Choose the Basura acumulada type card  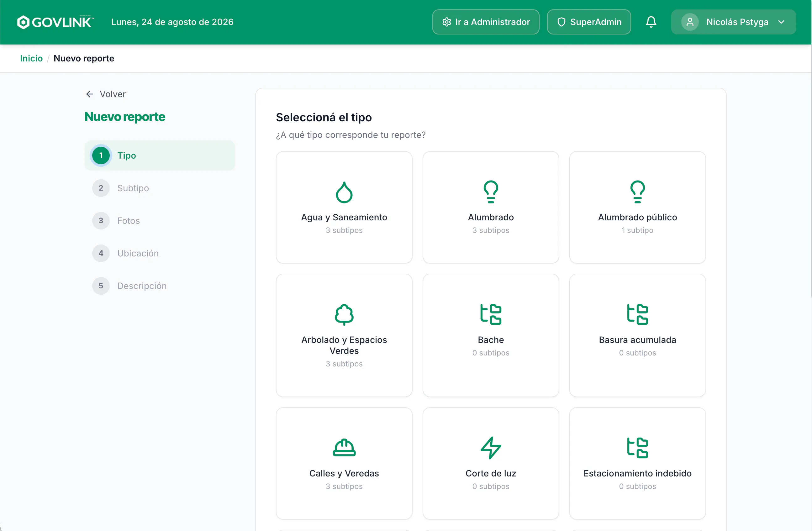[x=637, y=335]
